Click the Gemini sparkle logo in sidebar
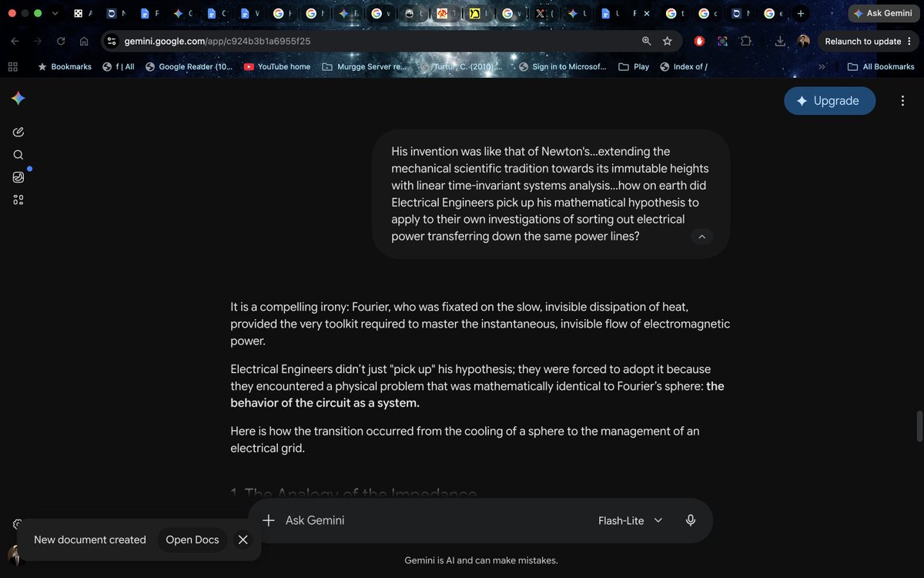 click(18, 99)
